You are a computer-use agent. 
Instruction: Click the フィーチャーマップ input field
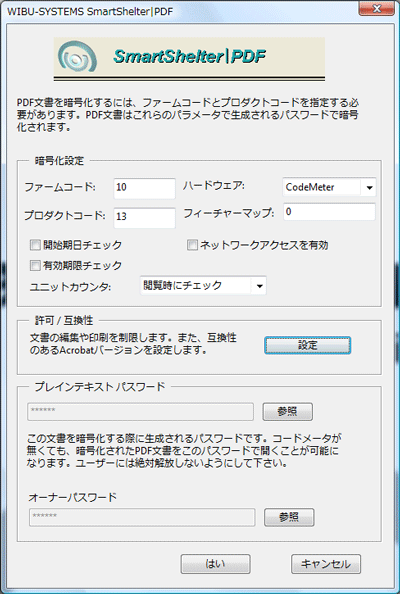click(329, 212)
